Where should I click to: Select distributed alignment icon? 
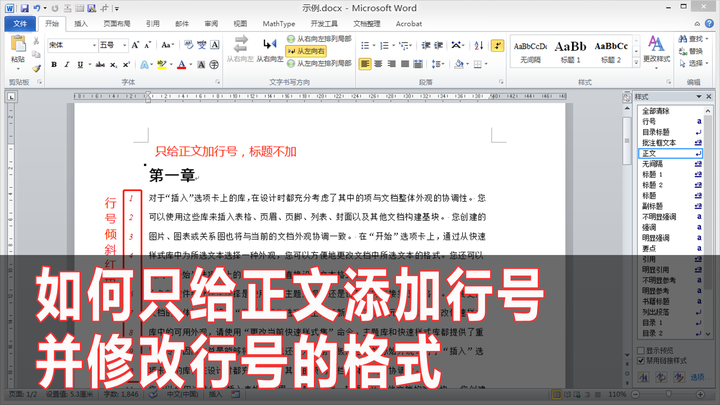pyautogui.click(x=418, y=64)
